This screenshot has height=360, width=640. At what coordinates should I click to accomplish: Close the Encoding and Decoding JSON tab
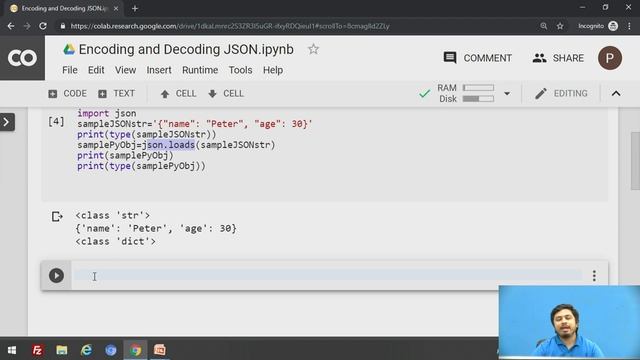tap(116, 8)
